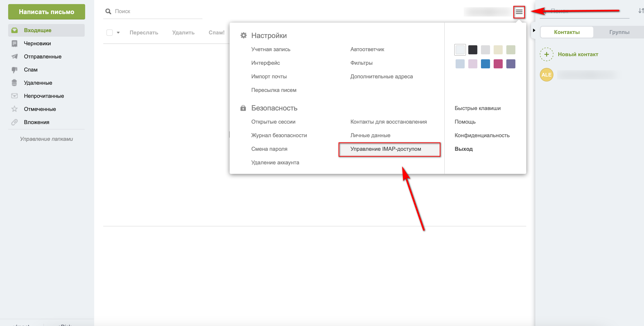Click the search magnifier icon
The image size is (644, 326).
coord(108,11)
